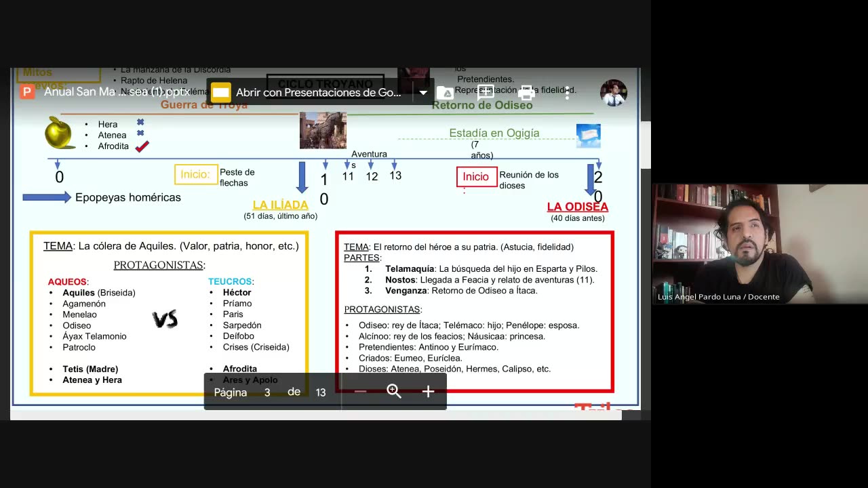Click the Retorno de Odiseo heading
The image size is (868, 488).
tap(482, 105)
